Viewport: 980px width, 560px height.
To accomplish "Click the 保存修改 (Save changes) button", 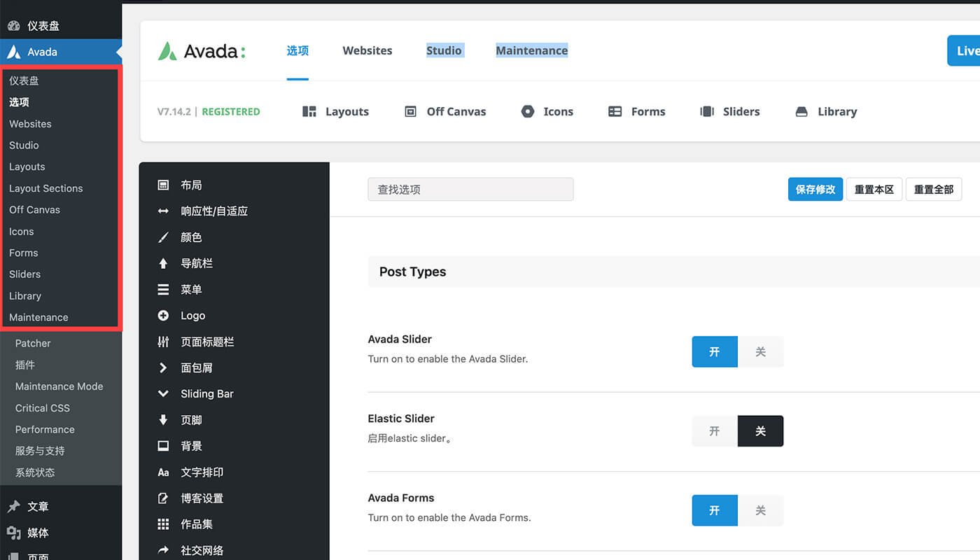I will (815, 189).
